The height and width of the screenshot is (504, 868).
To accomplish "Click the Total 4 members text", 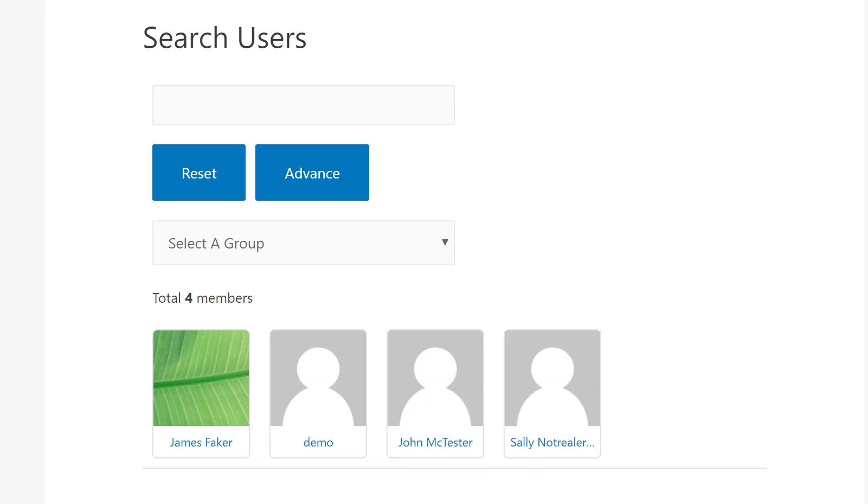I will click(x=202, y=298).
